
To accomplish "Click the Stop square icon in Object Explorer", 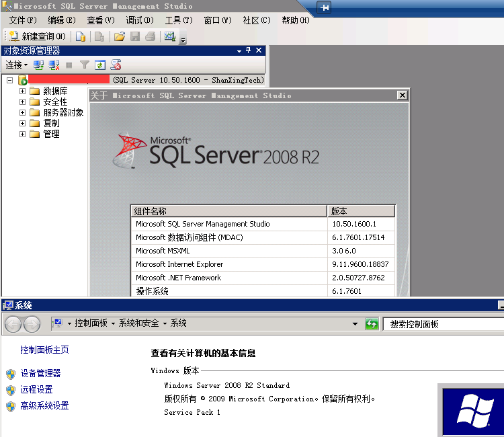I will (69, 65).
